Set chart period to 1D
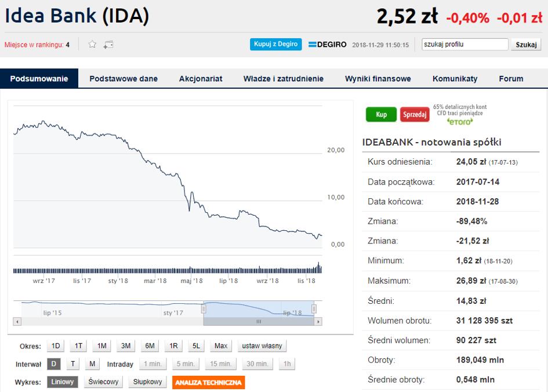Viewport: 548px width, 392px height. pos(56,346)
